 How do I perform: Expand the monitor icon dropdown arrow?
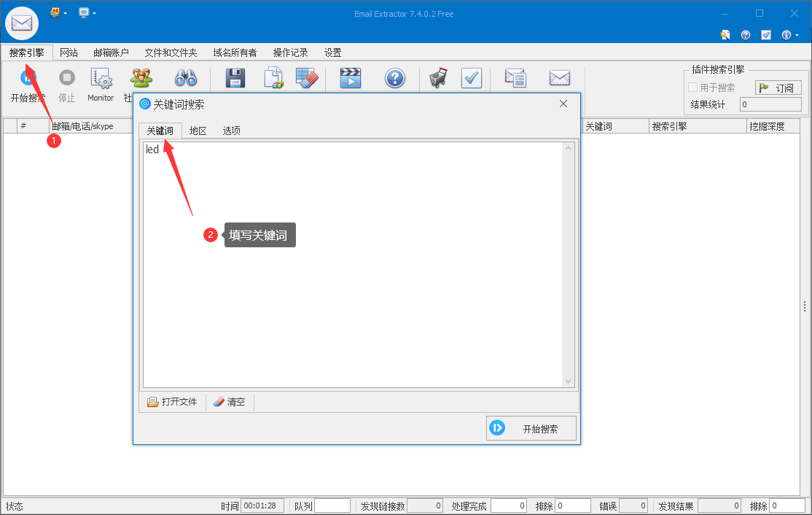click(x=94, y=13)
